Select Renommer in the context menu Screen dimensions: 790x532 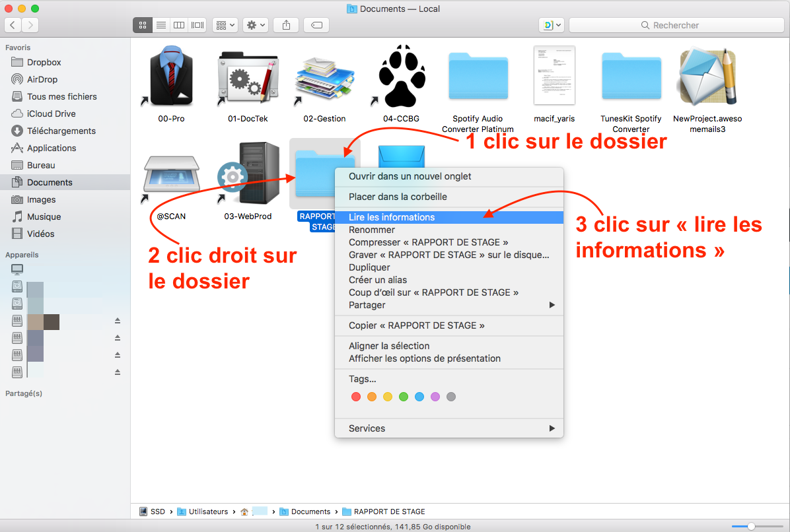coord(372,230)
